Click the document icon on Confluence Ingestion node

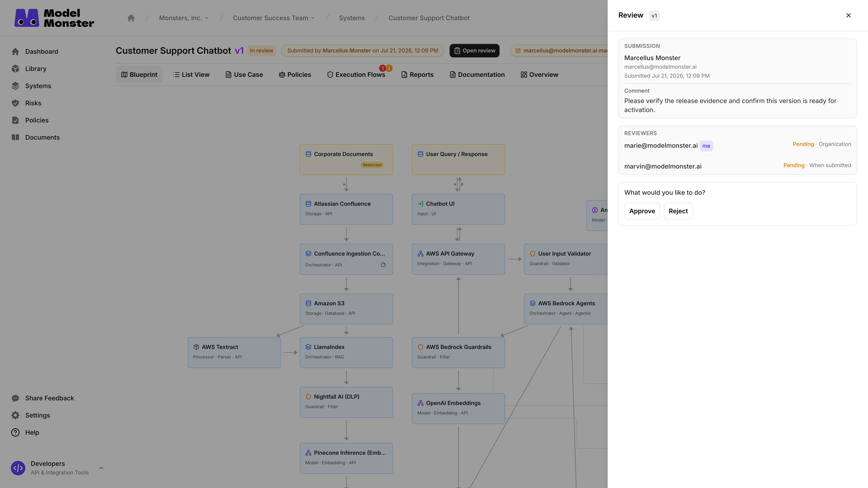[x=383, y=265]
